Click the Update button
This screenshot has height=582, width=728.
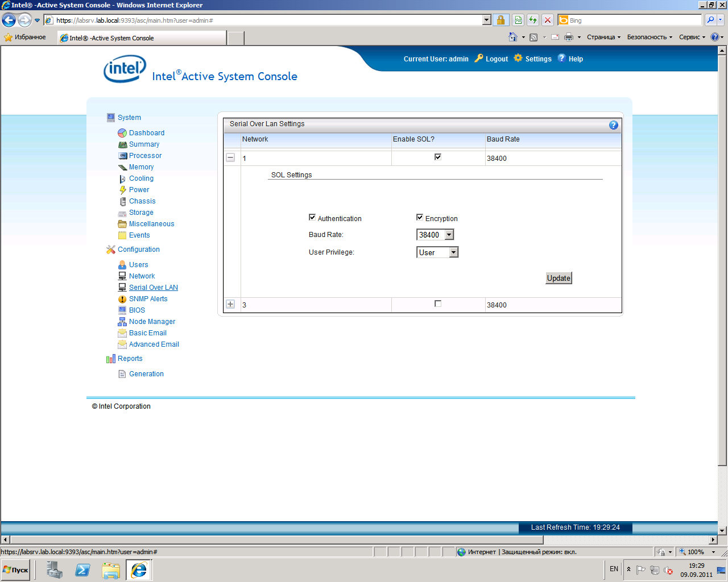tap(559, 278)
